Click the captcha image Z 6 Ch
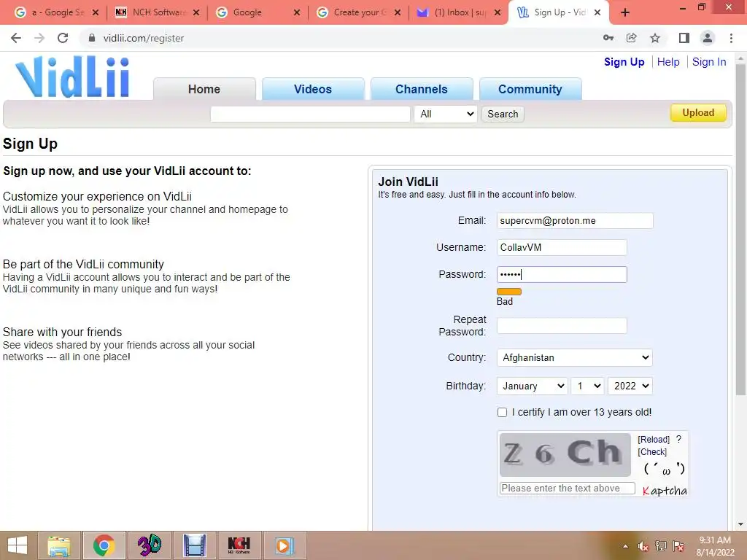 [565, 454]
